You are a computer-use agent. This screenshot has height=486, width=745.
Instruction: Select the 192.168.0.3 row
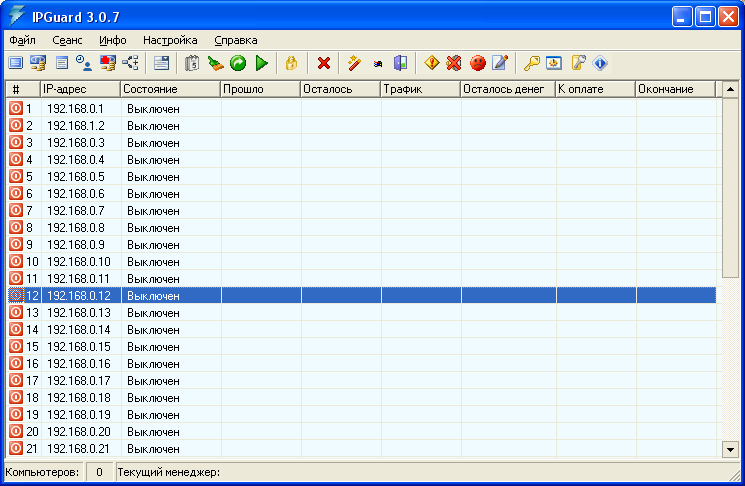(361, 143)
